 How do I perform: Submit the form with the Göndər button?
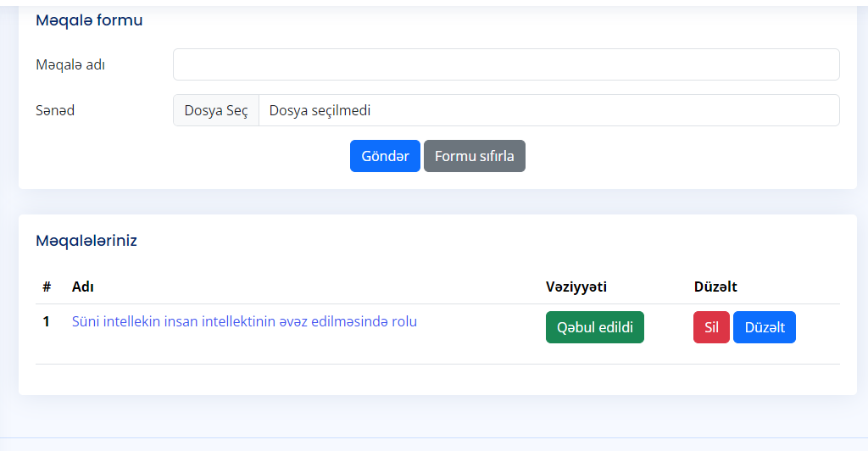[x=385, y=156]
